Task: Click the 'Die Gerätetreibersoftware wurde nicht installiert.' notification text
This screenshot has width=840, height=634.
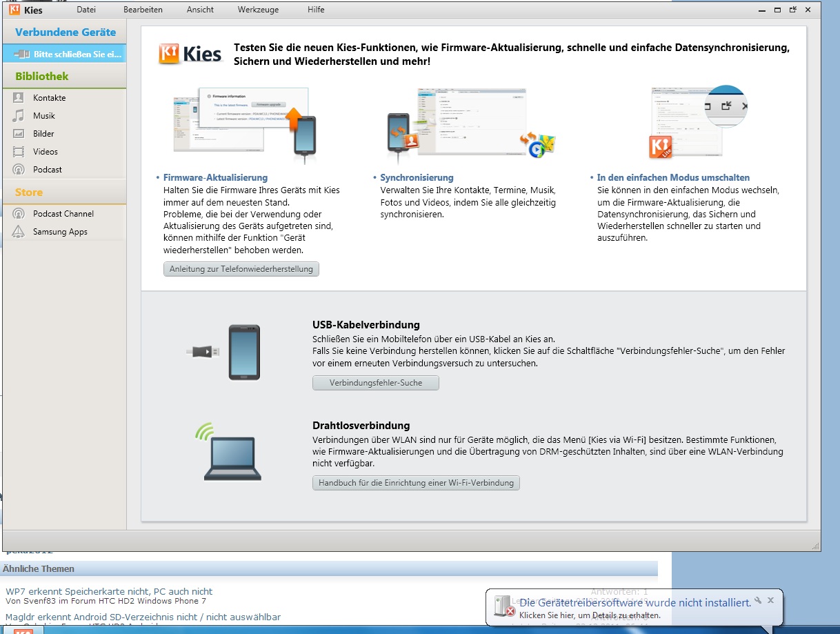Action: (x=635, y=602)
